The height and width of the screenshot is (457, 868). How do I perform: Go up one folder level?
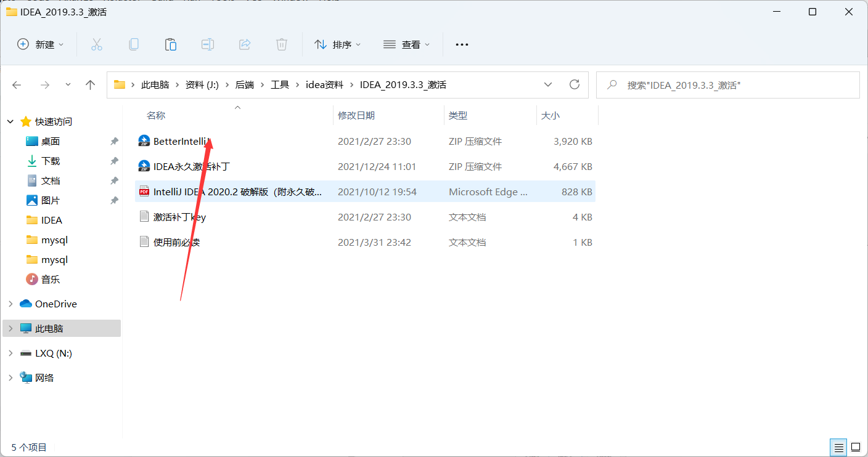(91, 85)
